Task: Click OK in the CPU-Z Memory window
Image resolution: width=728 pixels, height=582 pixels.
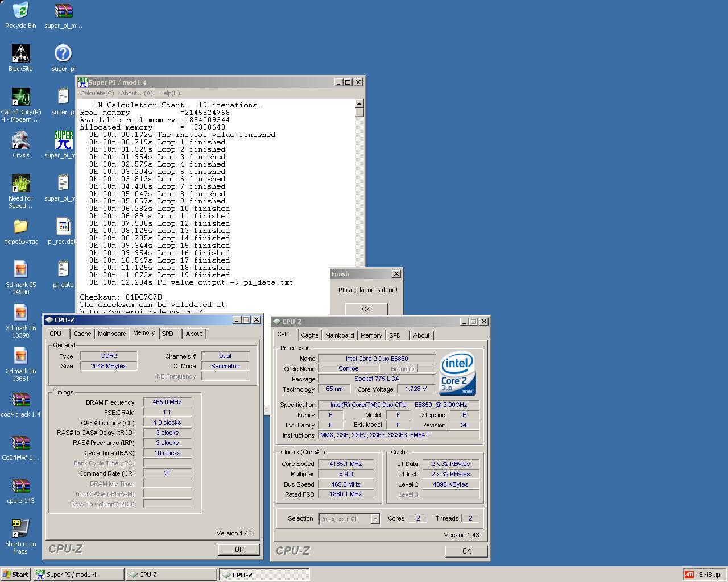Action: click(239, 550)
